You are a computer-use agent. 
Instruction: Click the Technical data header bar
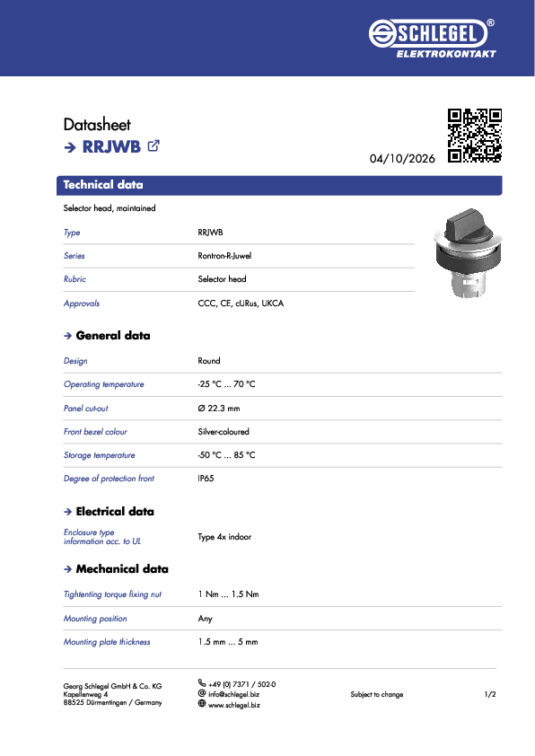pyautogui.click(x=279, y=185)
